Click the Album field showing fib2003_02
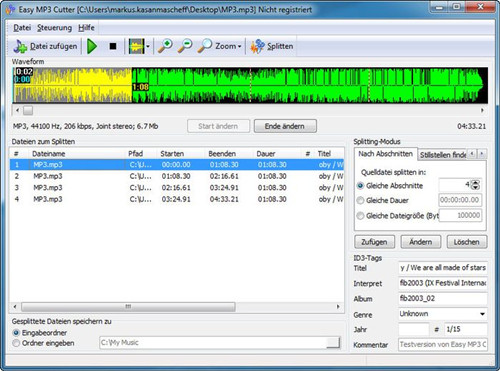500x371 pixels. pos(443,299)
